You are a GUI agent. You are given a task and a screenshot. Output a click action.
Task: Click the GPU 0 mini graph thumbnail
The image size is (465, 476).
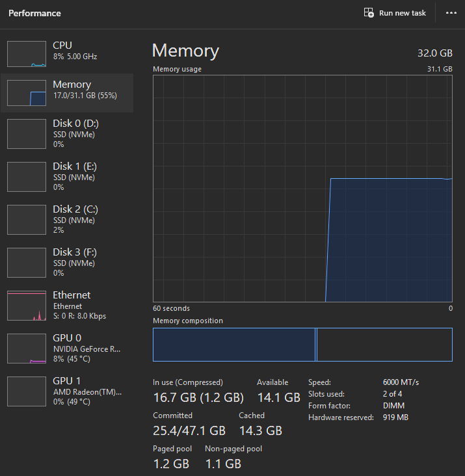[x=27, y=349]
